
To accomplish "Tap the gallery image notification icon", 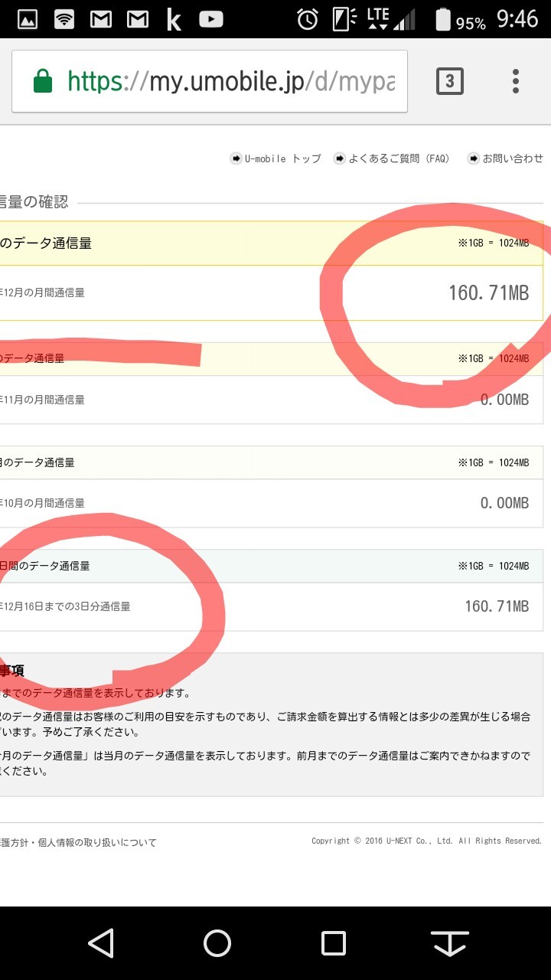I will 28,20.
